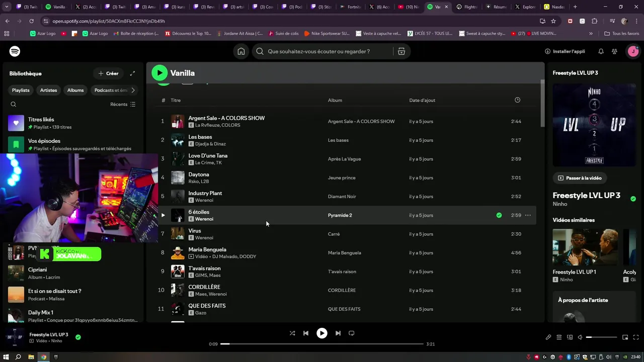Open Récents sort dropdown
Screen dimensions: 644x362
click(x=123, y=104)
